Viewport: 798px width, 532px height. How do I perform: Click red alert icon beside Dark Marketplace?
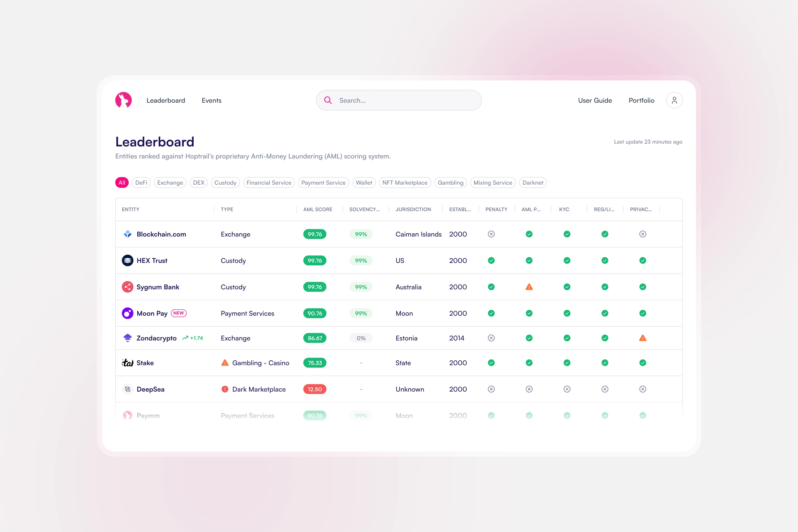tap(225, 389)
